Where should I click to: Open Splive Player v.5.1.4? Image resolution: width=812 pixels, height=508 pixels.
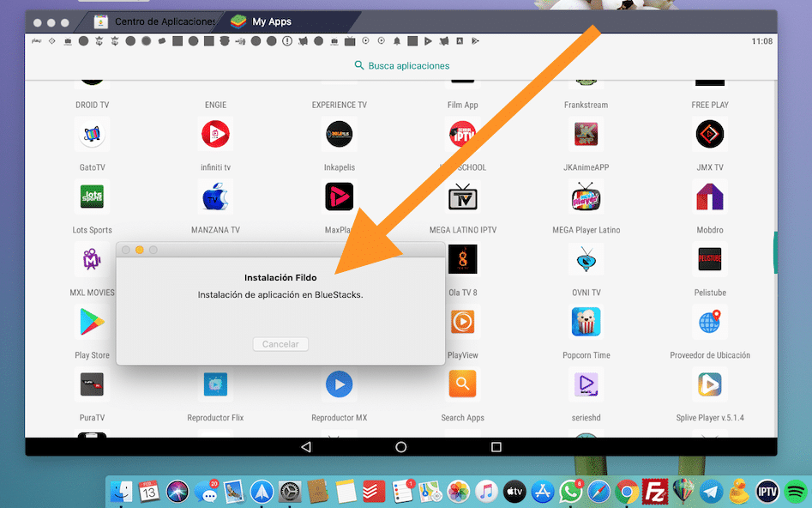[x=709, y=384]
